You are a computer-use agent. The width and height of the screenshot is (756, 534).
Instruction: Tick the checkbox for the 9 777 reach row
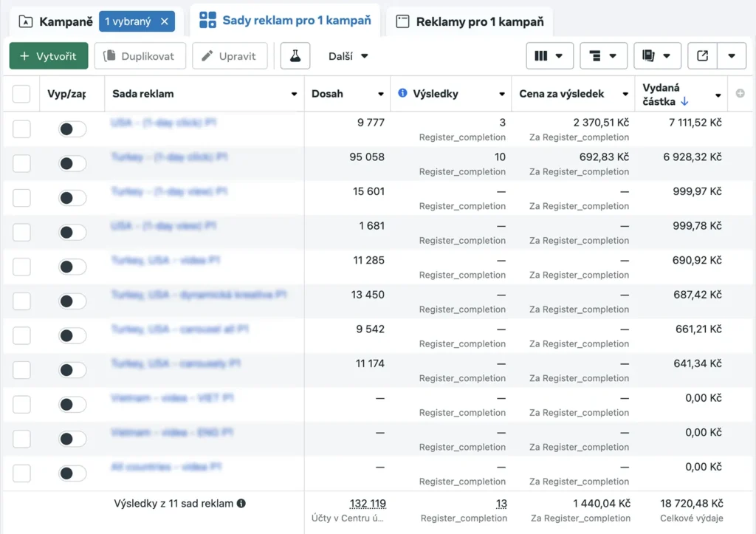(x=21, y=129)
